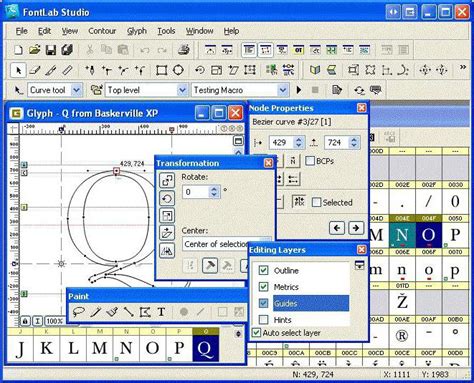Select the Ellipse drawing tool
Image resolution: width=474 pixels, height=383 pixels.
(178, 70)
